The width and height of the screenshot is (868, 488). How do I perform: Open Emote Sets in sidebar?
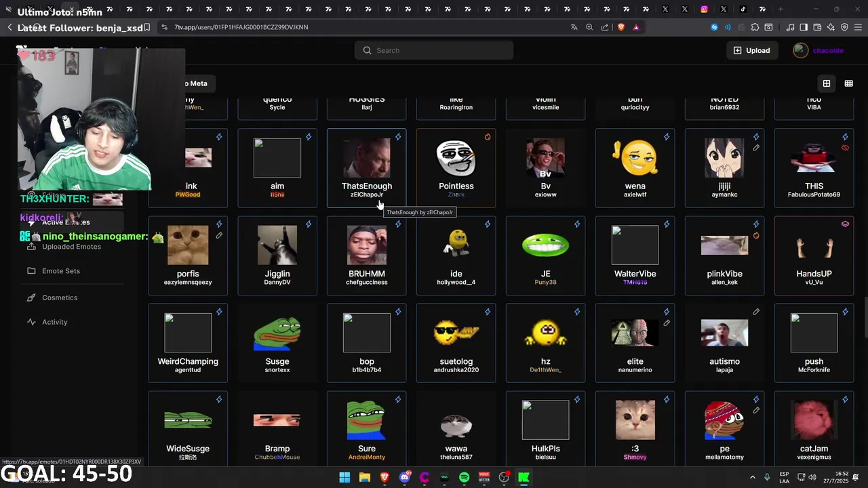(61, 271)
